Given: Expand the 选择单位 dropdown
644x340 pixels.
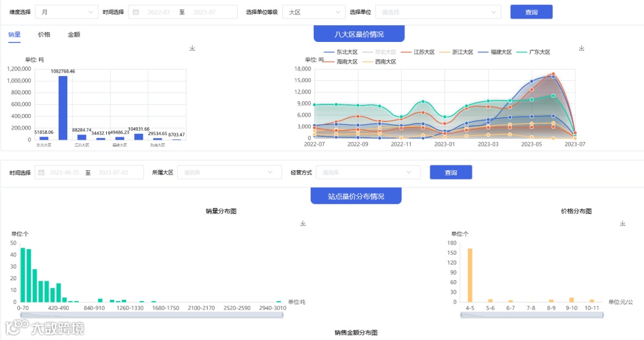Looking at the screenshot, I should point(438,12).
